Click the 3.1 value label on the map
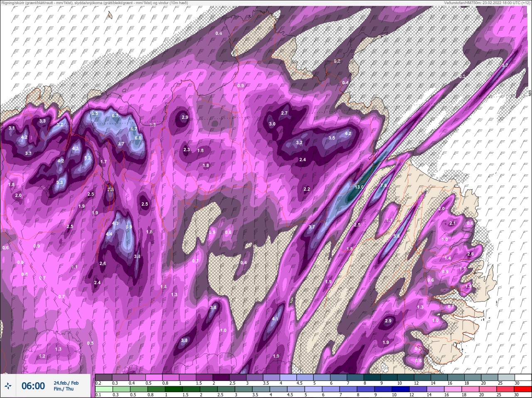The image size is (532, 398). 12,128
